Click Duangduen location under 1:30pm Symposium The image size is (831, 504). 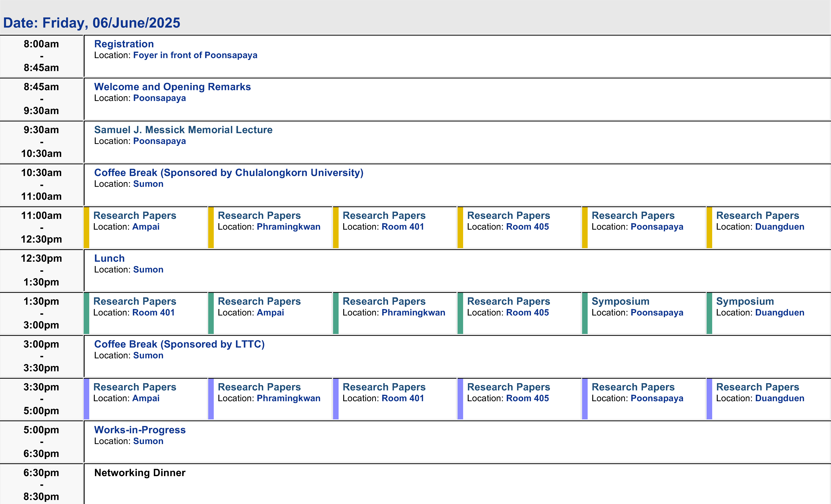pyautogui.click(x=780, y=312)
